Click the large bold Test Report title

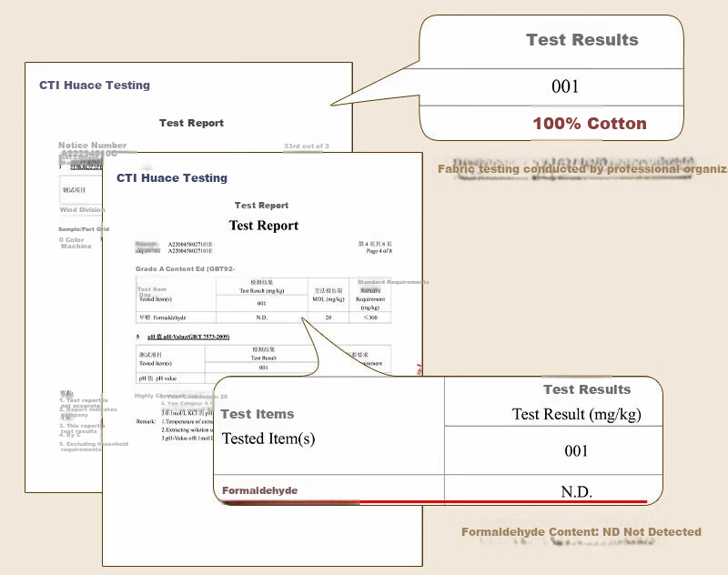pos(264,226)
